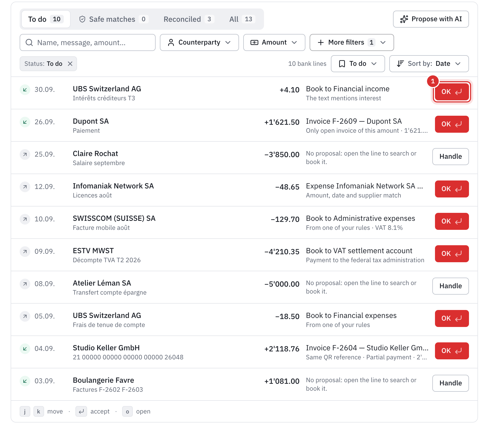The width and height of the screenshot is (495, 448).
Task: Click the incoming arrow icon for UBS 30.09. line
Action: (25, 90)
